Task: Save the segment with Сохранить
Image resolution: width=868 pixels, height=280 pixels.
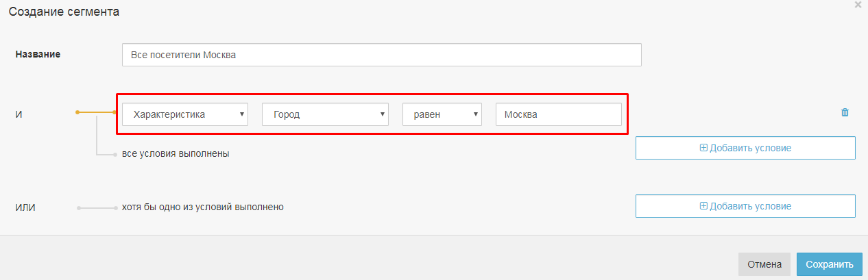Action: (x=830, y=264)
